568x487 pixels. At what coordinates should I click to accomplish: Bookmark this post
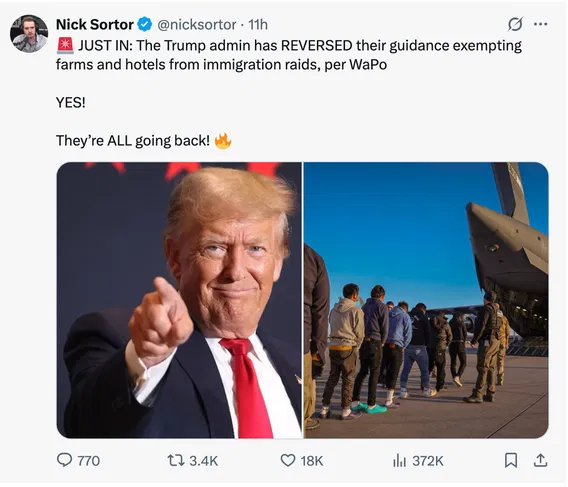tap(511, 461)
